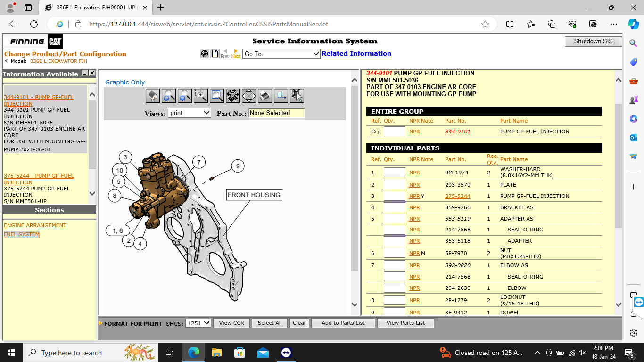The height and width of the screenshot is (362, 644).
Task: Minimize the Information Available panel
Action: point(85,73)
